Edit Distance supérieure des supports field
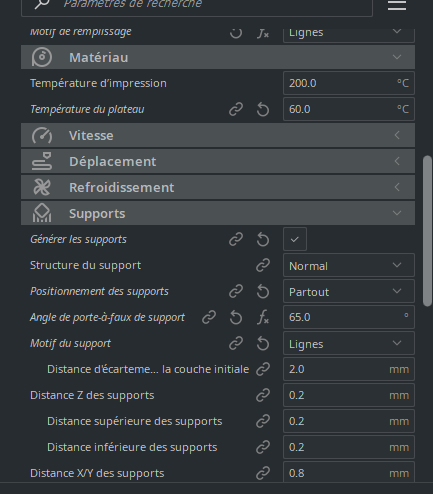Image resolution: width=433 pixels, height=494 pixels. (349, 421)
